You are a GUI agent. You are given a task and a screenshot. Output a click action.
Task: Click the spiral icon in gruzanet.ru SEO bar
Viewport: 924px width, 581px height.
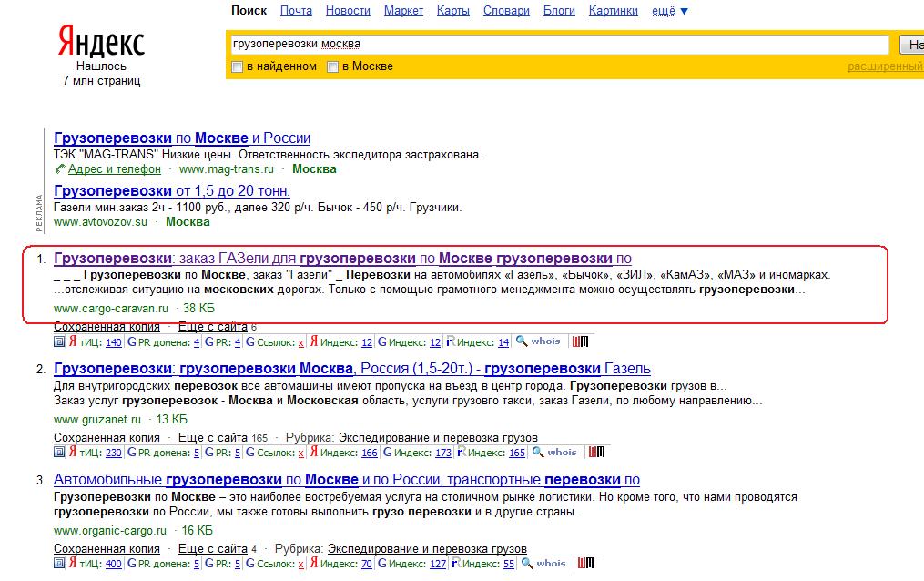tap(59, 452)
